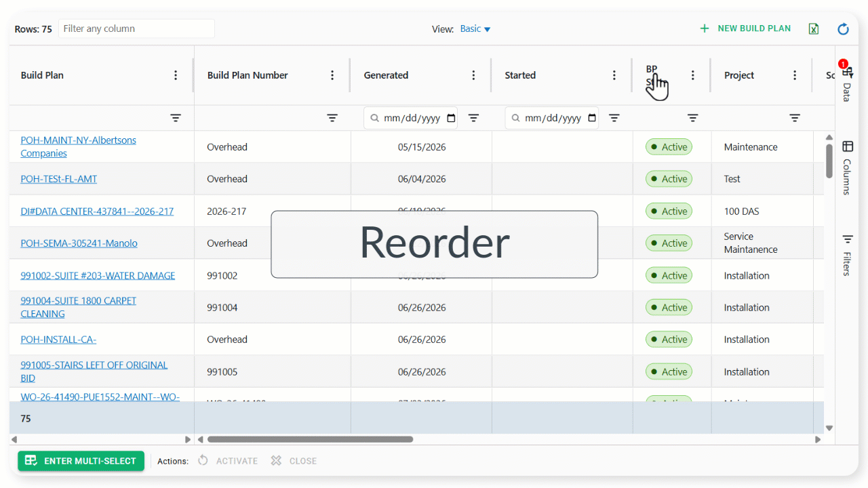Viewport: 868px width, 488px height.
Task: Click the ACTIVATE action
Action: point(228,461)
